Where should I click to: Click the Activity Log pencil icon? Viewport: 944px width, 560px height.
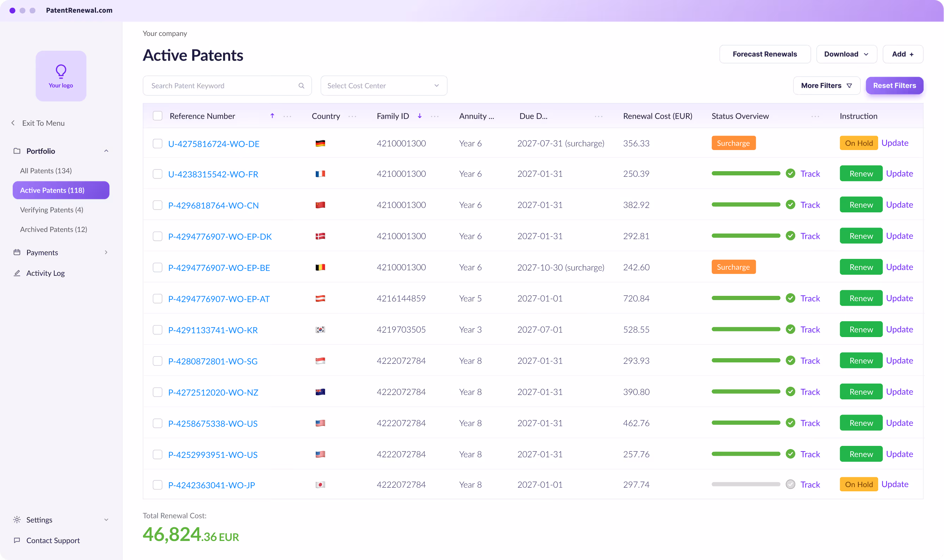17,273
